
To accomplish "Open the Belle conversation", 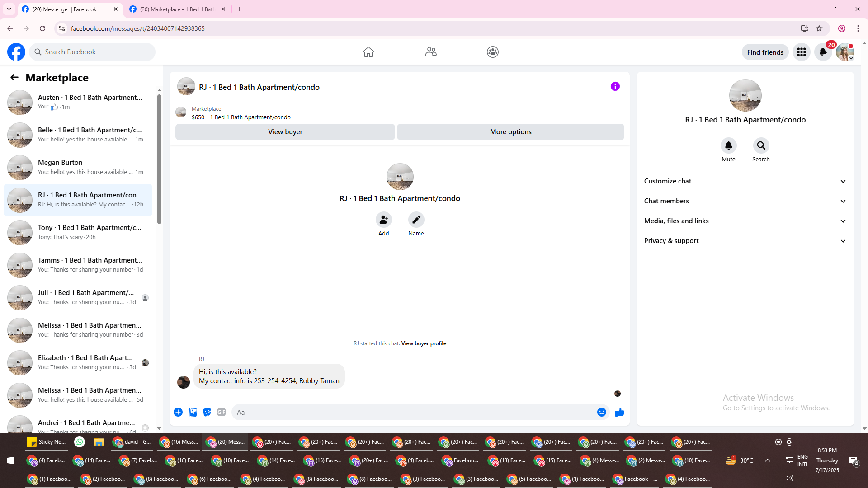I will pos(78,135).
